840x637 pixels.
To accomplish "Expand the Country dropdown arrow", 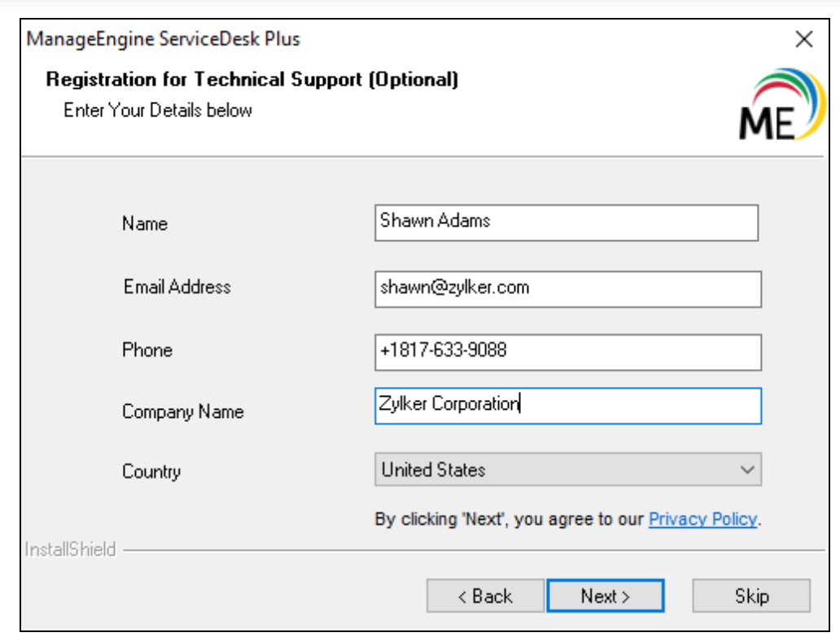I will (746, 470).
